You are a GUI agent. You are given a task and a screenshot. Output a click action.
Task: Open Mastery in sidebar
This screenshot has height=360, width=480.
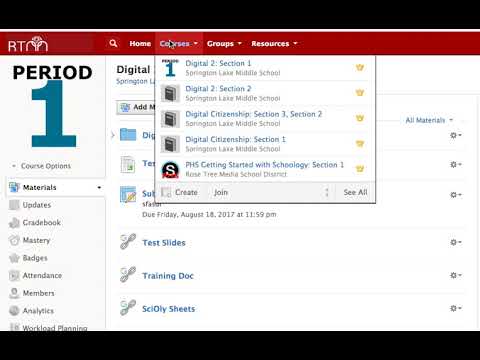tap(36, 240)
